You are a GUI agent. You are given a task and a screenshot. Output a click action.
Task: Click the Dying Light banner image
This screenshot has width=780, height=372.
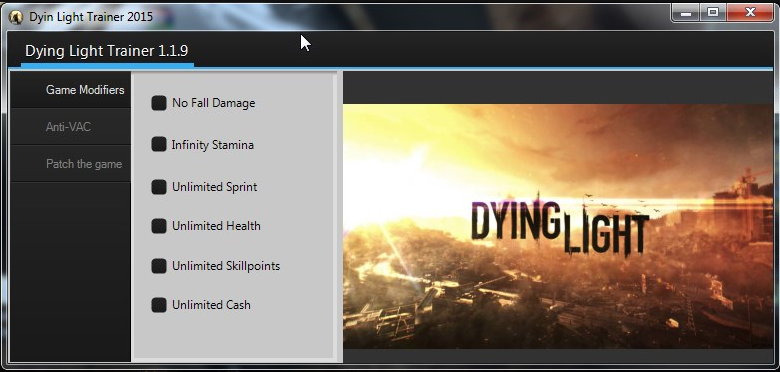pos(561,226)
